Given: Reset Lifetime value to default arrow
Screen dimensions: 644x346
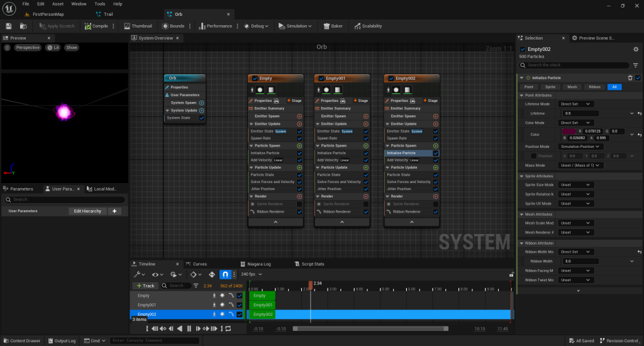Looking at the screenshot, I should click(x=639, y=113).
